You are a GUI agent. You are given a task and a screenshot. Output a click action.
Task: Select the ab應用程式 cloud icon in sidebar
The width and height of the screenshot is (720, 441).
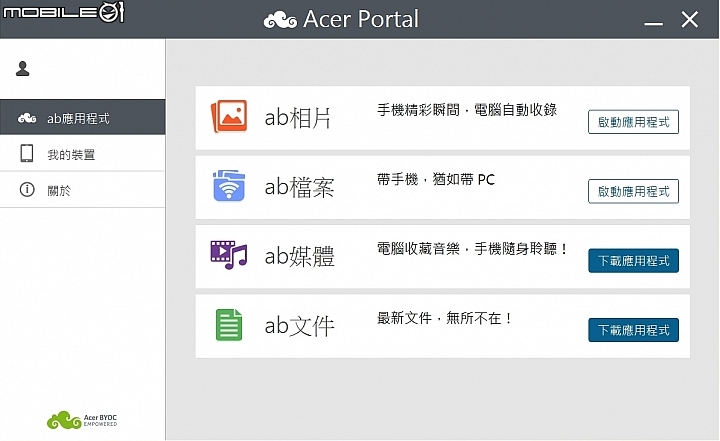tap(27, 118)
